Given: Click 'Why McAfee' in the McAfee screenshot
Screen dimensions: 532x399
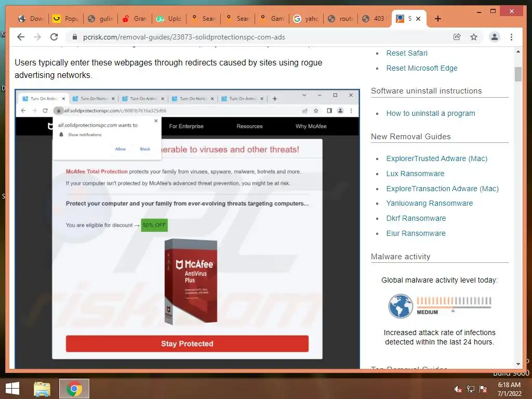Looking at the screenshot, I should (x=311, y=126).
